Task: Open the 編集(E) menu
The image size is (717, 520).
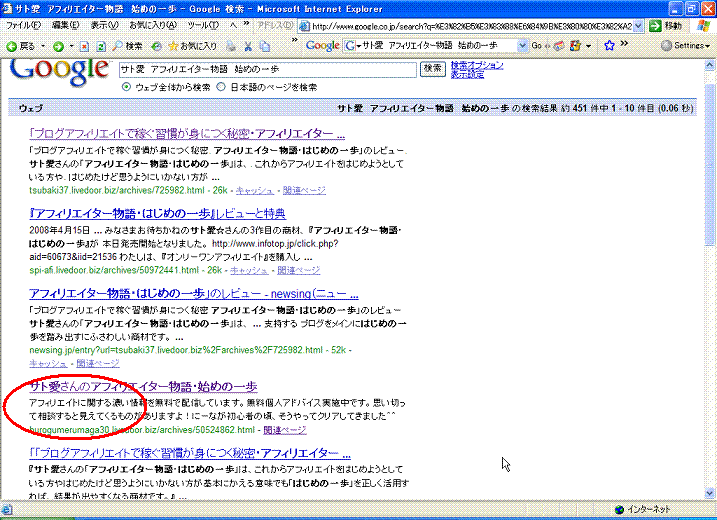Action: [65, 26]
